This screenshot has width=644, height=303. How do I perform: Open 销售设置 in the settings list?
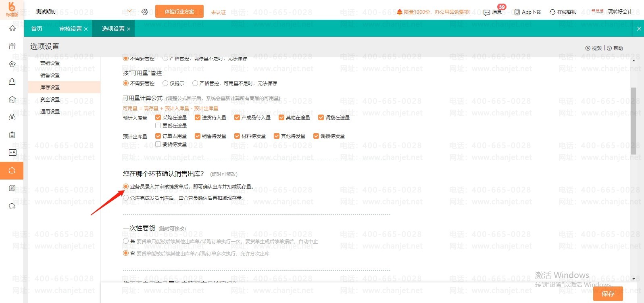pyautogui.click(x=50, y=75)
